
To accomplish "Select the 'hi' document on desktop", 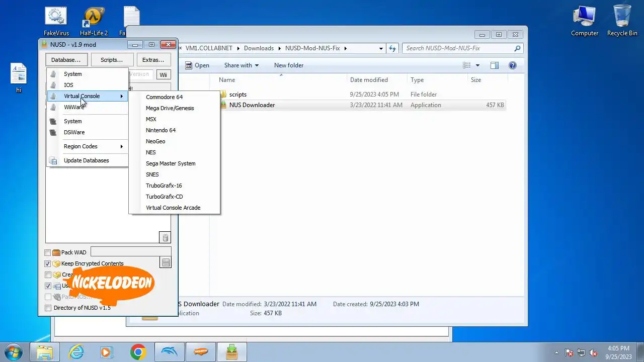I will [19, 78].
